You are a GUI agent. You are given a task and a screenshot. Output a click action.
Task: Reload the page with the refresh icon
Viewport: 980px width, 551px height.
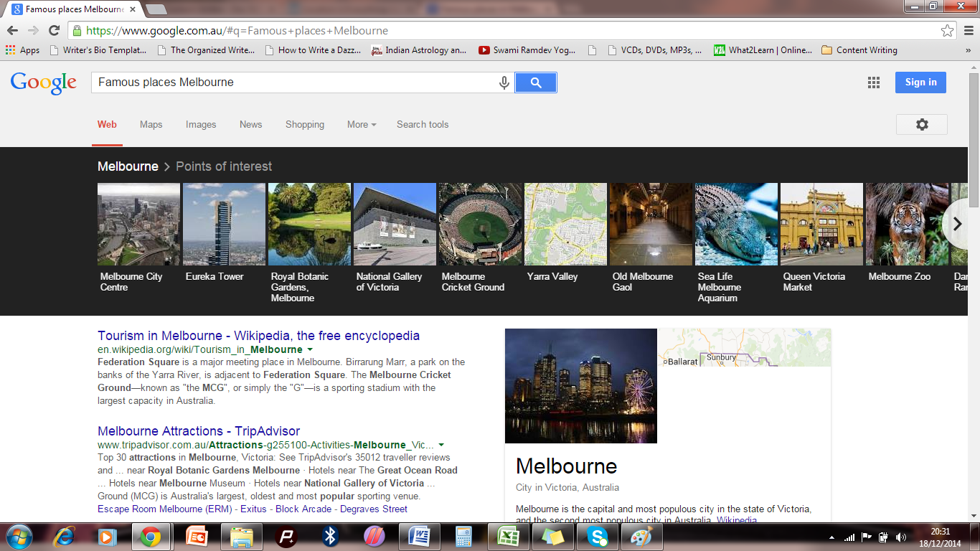point(54,31)
